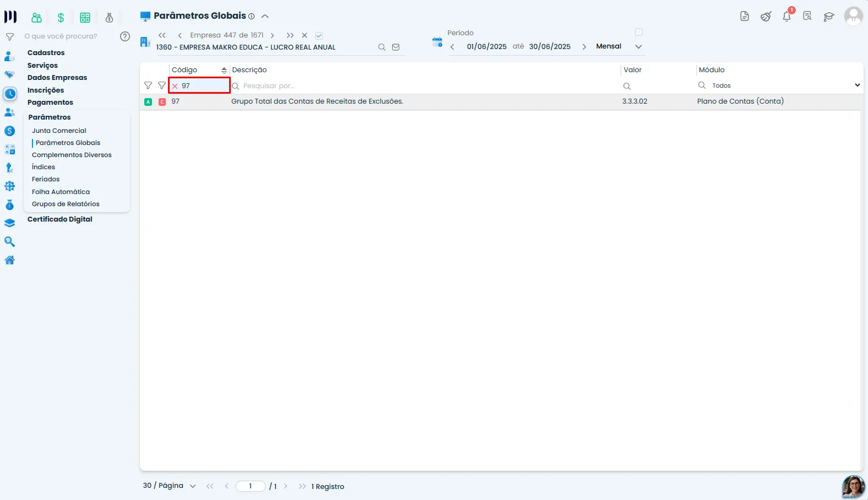Click the grey money bag icon in top bar
Screen dimensions: 868x500
pyautogui.click(x=109, y=18)
